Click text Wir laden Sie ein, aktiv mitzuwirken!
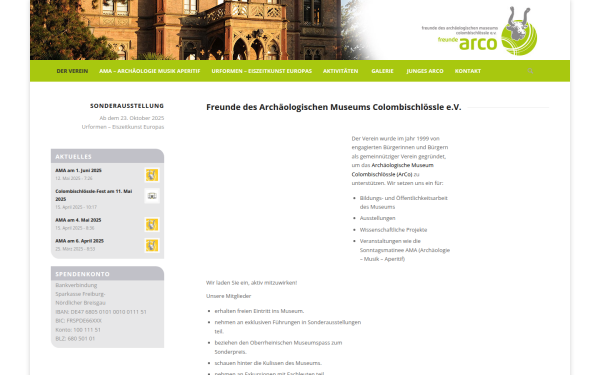 coord(251,283)
